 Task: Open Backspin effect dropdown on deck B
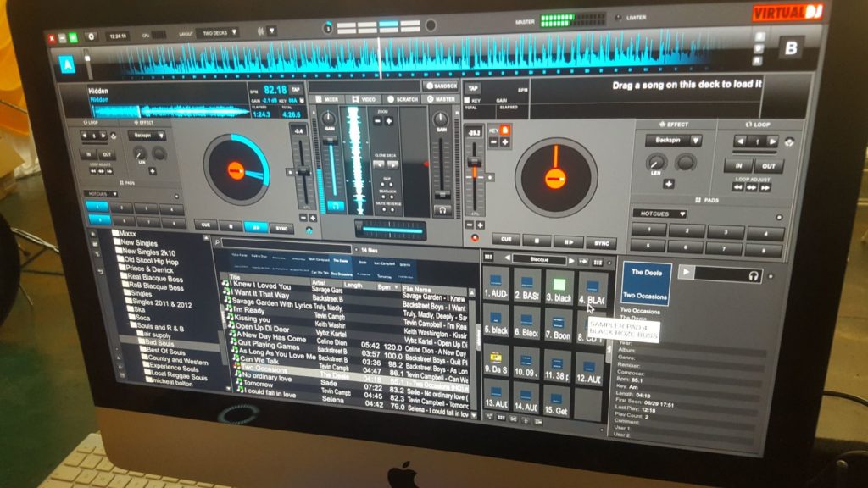click(x=674, y=141)
